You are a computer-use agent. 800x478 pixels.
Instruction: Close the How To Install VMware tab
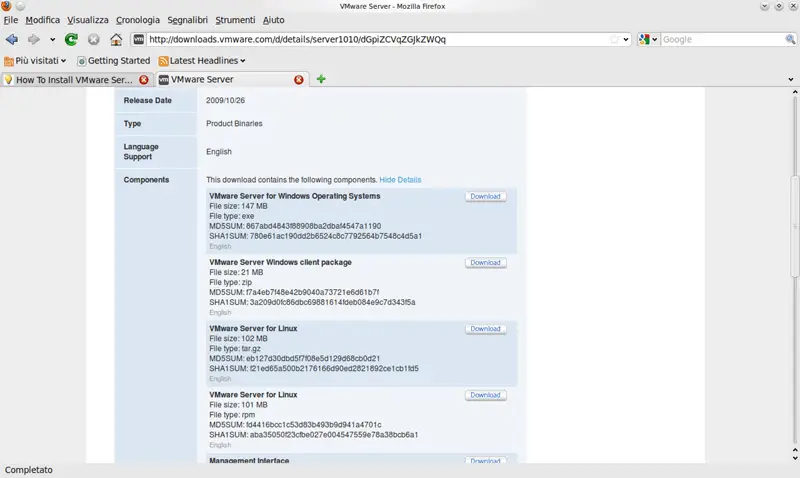[144, 80]
